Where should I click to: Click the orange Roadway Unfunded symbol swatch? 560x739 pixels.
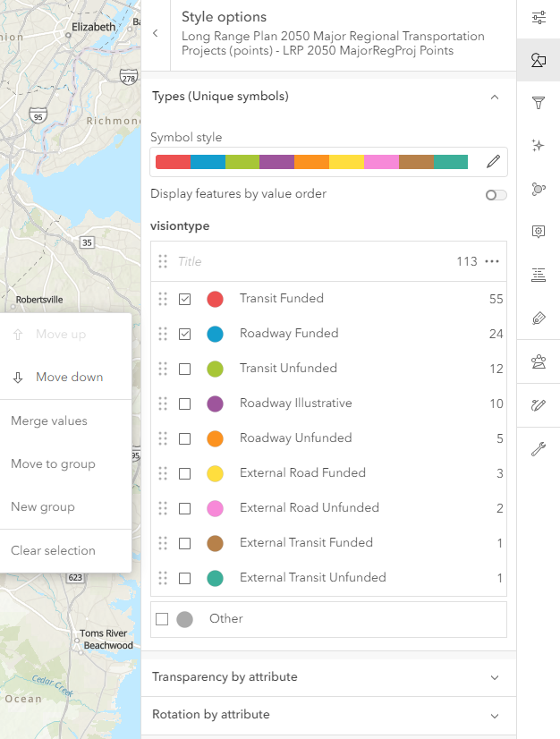click(x=215, y=439)
